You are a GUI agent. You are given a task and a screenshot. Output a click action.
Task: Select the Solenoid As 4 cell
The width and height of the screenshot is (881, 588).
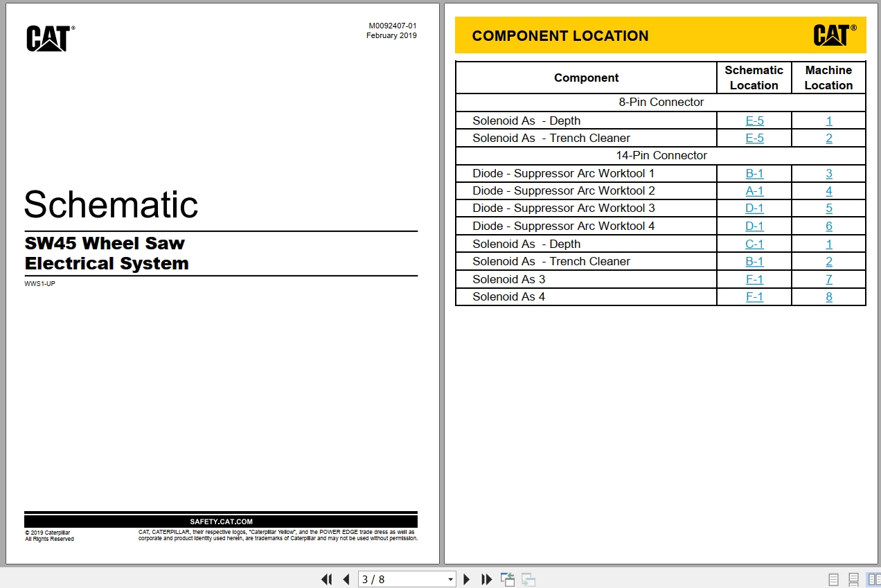(x=586, y=296)
